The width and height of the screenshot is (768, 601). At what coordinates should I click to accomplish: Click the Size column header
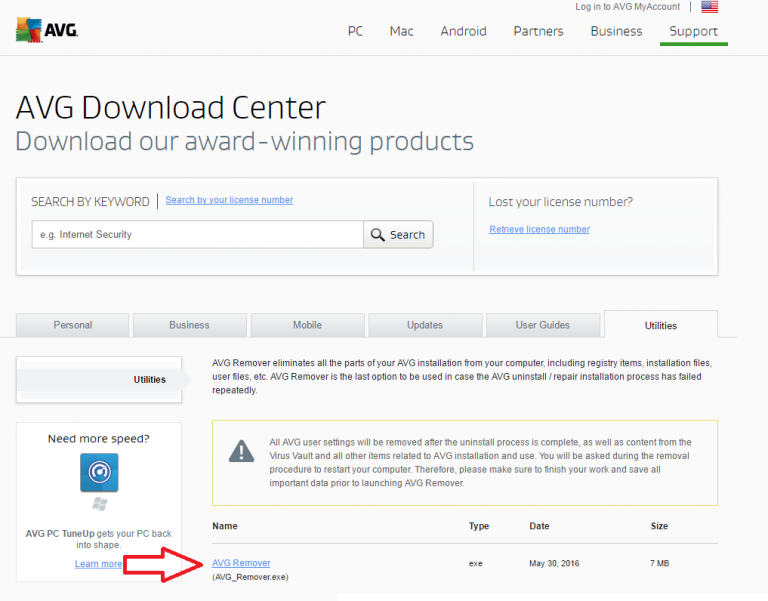pyautogui.click(x=659, y=526)
